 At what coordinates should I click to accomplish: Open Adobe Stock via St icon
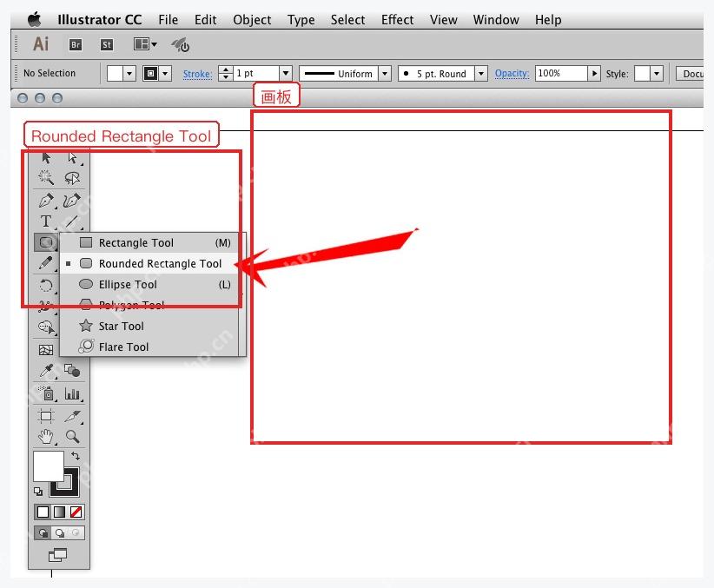(x=107, y=44)
